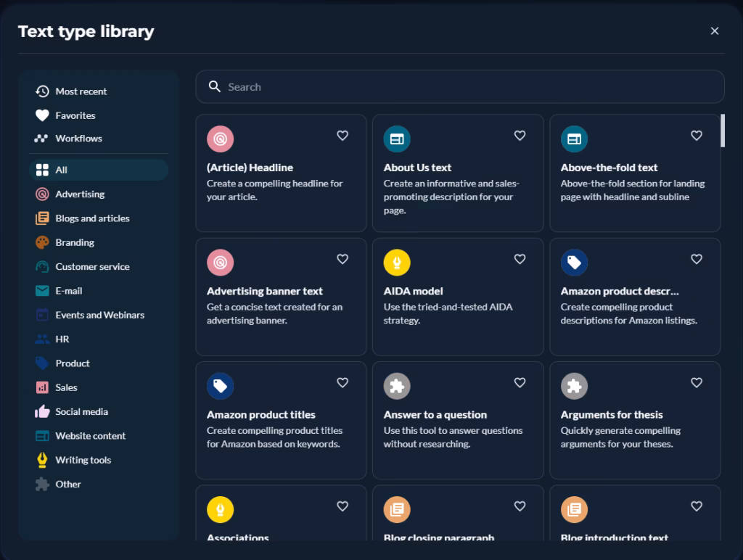Click the Writing tools pen icon
Viewport: 743px width, 560px height.
click(x=42, y=460)
